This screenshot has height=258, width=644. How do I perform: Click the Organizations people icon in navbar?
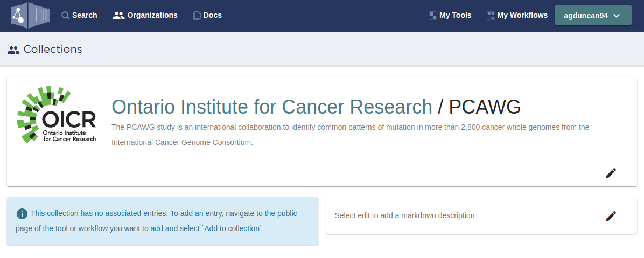118,16
